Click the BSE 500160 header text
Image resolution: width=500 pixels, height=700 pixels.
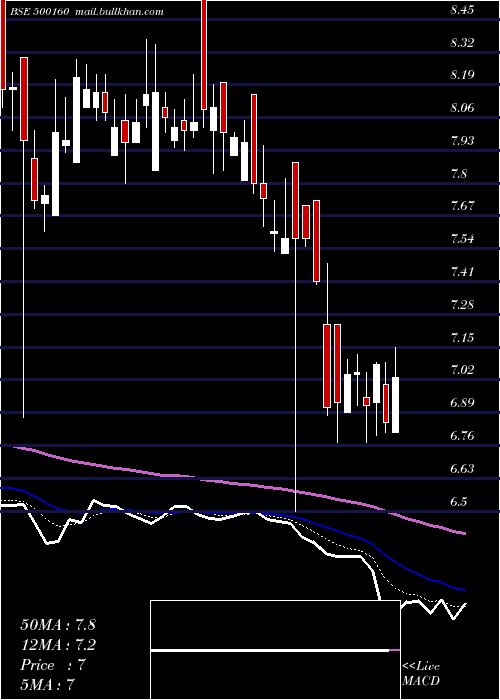39,12
